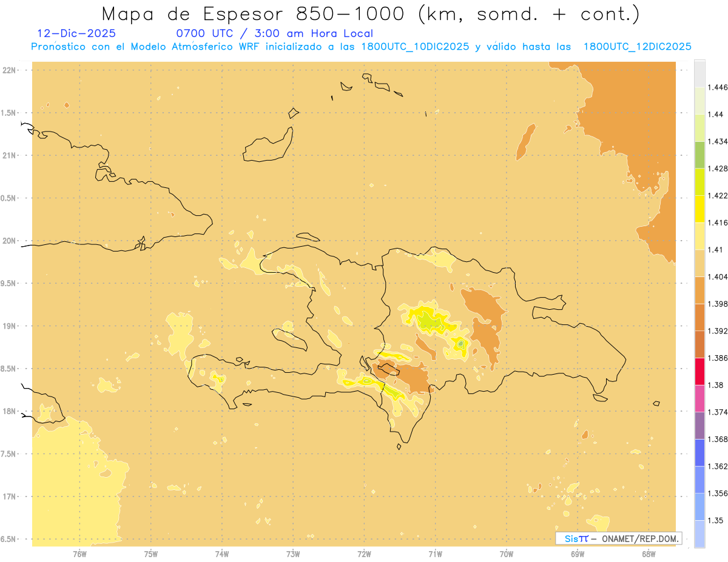The image size is (728, 562).
Task: Click the longitude label "72W"
Action: click(x=364, y=554)
